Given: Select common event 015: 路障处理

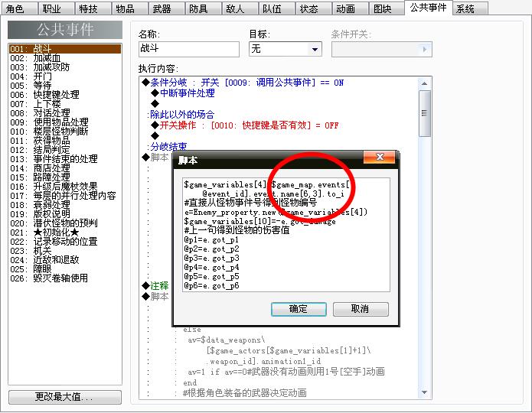Looking at the screenshot, I should 65,177.
